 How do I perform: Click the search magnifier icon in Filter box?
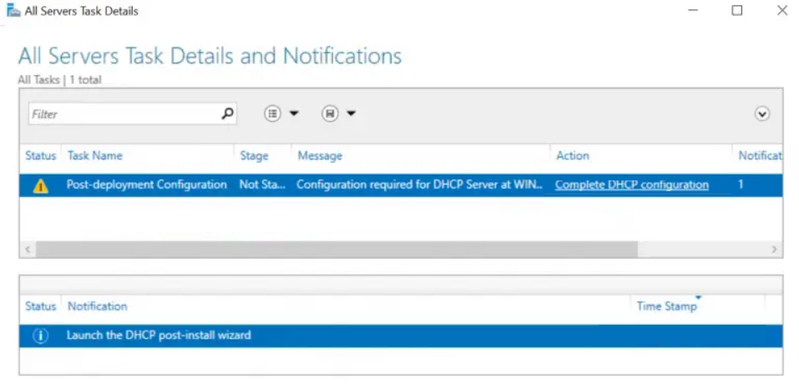227,114
